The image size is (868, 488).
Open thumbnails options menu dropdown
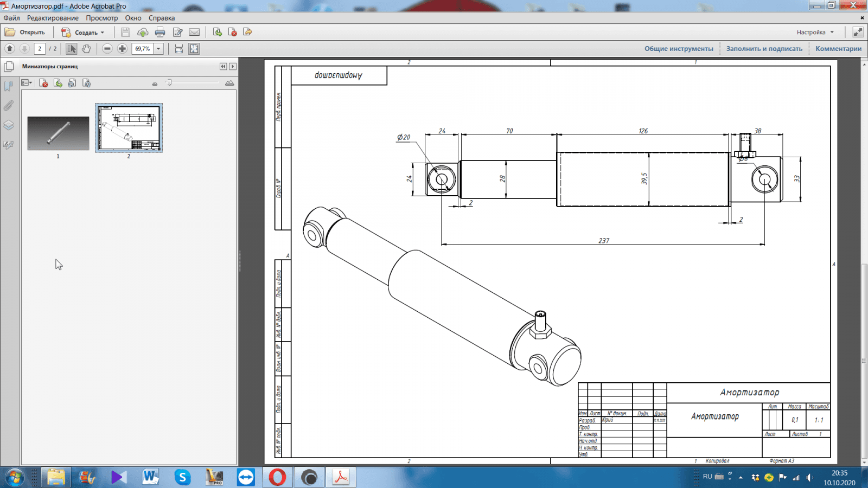coord(27,83)
